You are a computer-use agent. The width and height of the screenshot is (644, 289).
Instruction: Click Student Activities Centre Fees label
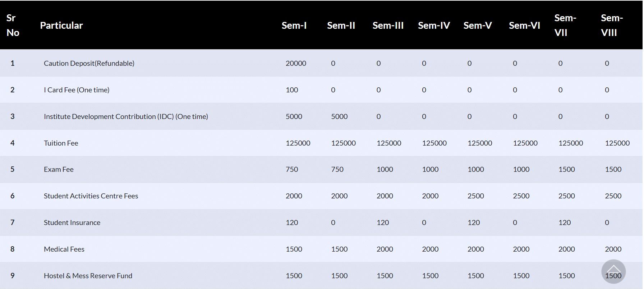91,196
